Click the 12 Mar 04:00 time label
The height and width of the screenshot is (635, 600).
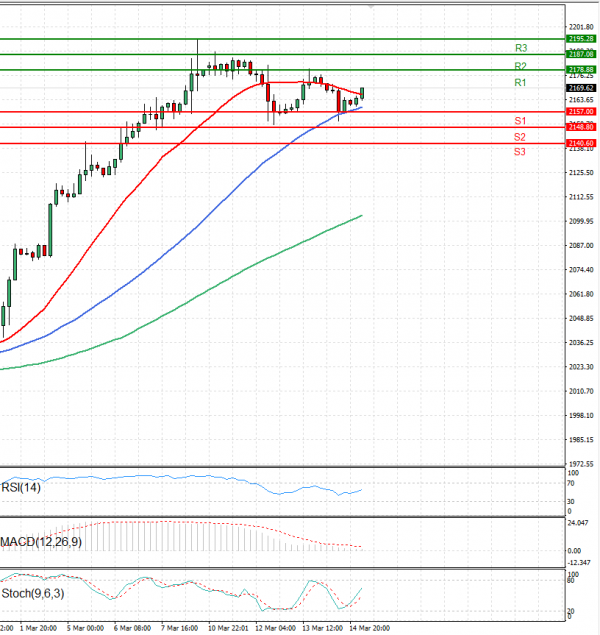(275, 628)
